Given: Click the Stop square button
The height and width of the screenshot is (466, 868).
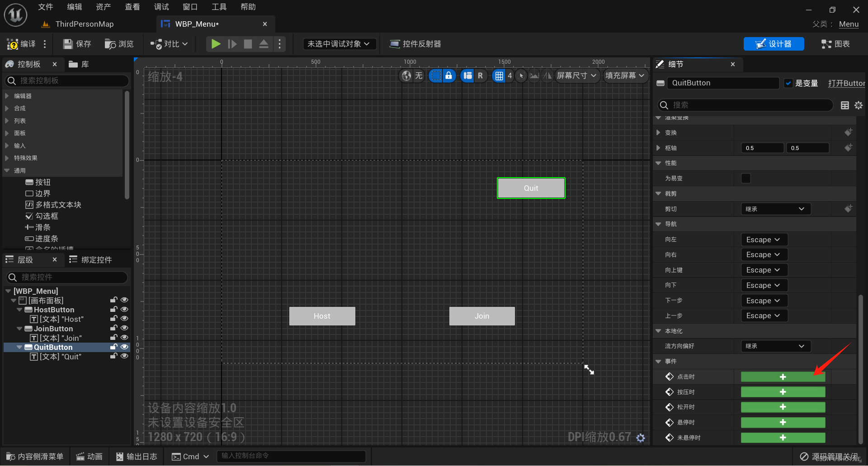Looking at the screenshot, I should click(248, 44).
